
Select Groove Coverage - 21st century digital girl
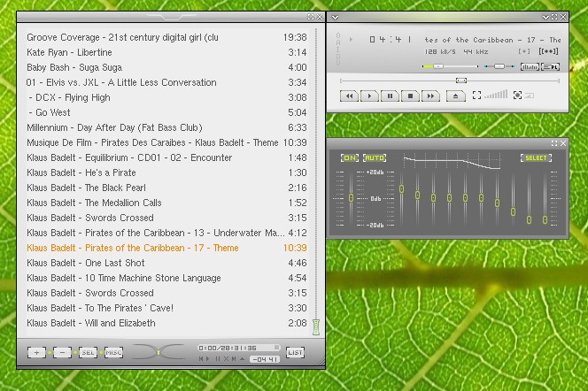pyautogui.click(x=166, y=37)
